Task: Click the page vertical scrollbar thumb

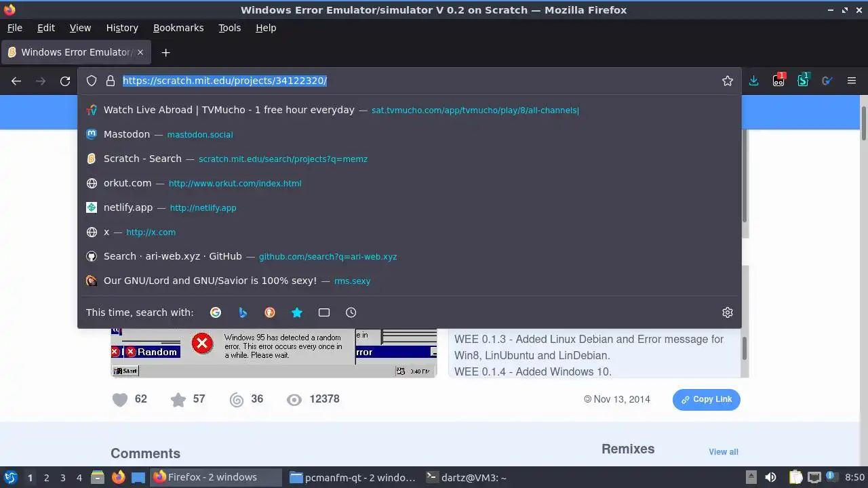Action: (x=864, y=123)
